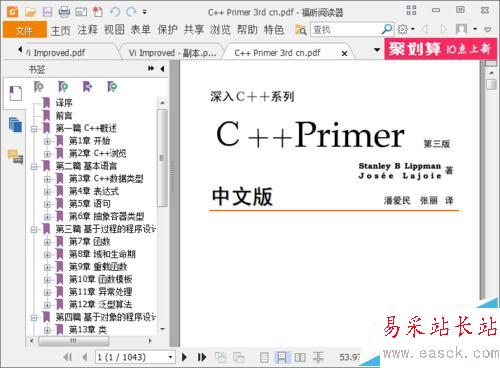Open the quick access toolbar customize arrow
The image size is (500, 368).
(x=144, y=12)
